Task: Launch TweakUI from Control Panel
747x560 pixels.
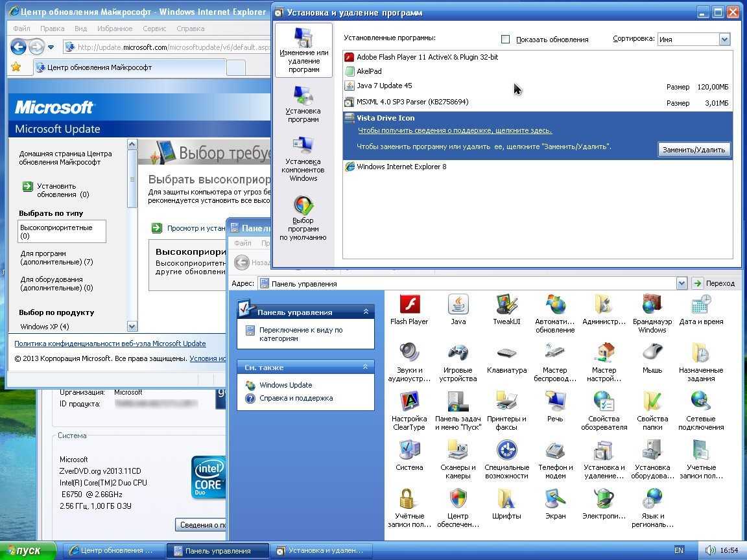Action: point(506,305)
